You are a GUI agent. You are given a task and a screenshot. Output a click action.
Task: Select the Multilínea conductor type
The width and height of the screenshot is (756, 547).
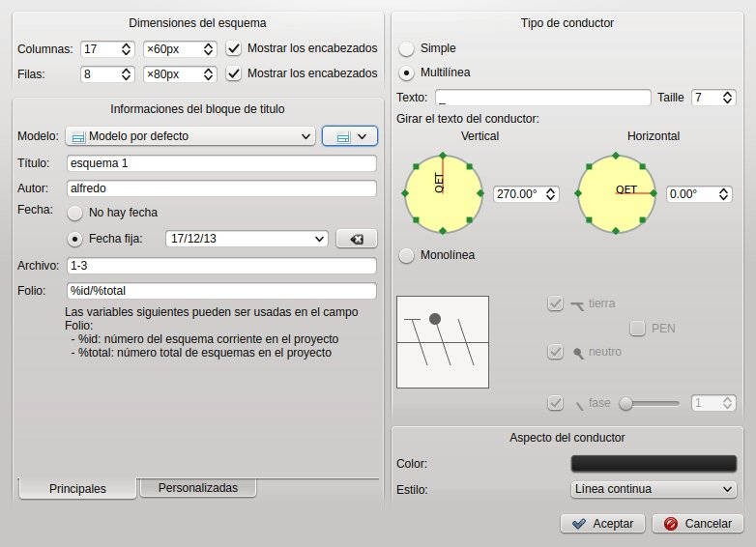tap(406, 72)
